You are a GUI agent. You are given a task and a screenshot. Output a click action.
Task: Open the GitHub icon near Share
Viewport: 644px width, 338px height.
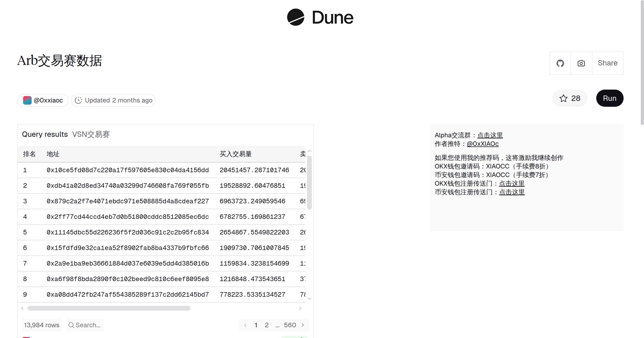pyautogui.click(x=560, y=63)
